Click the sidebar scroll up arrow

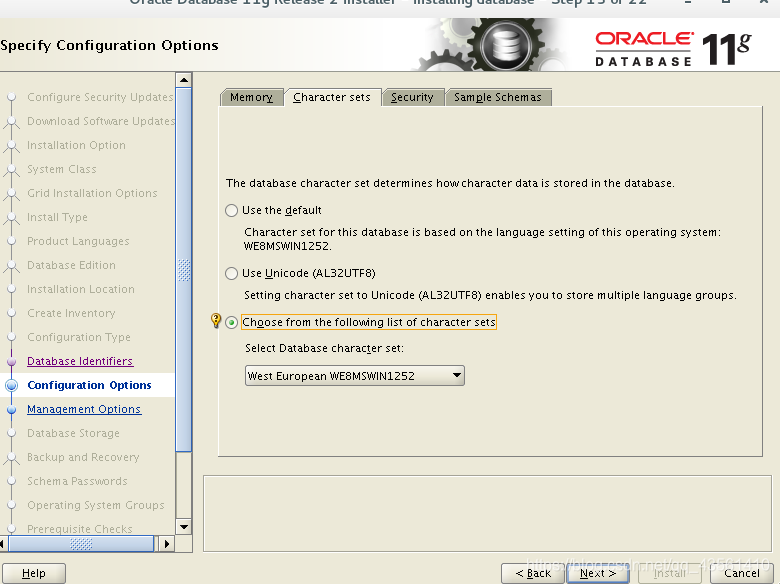tap(184, 80)
